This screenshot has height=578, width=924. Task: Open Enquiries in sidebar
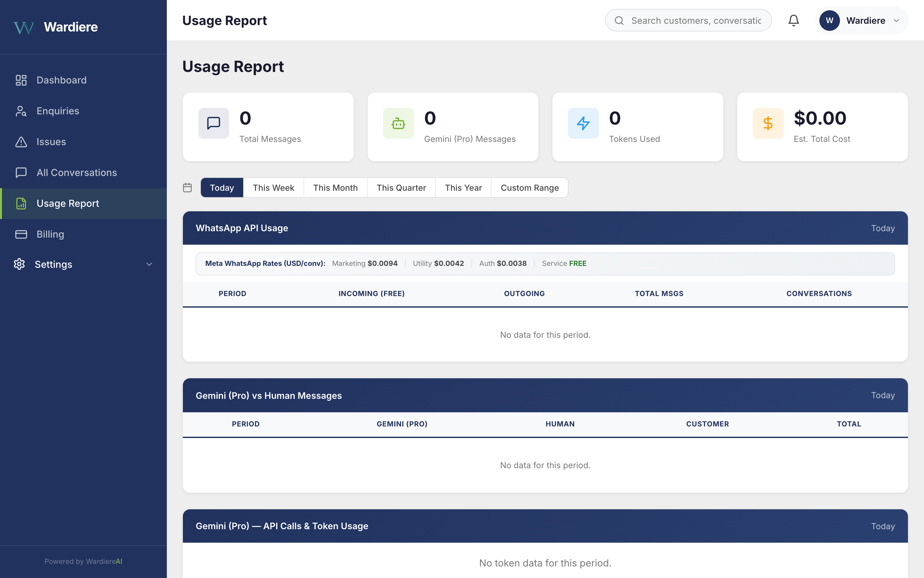click(83, 111)
